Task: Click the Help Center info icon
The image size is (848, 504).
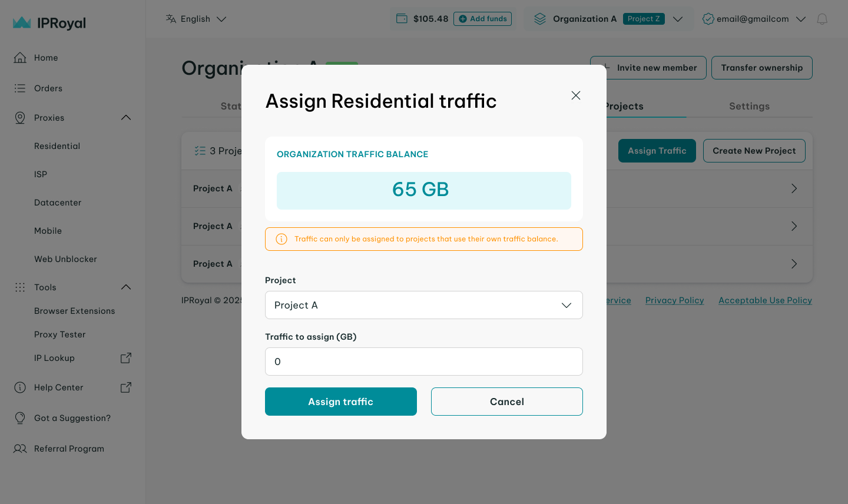Action: pos(20,387)
